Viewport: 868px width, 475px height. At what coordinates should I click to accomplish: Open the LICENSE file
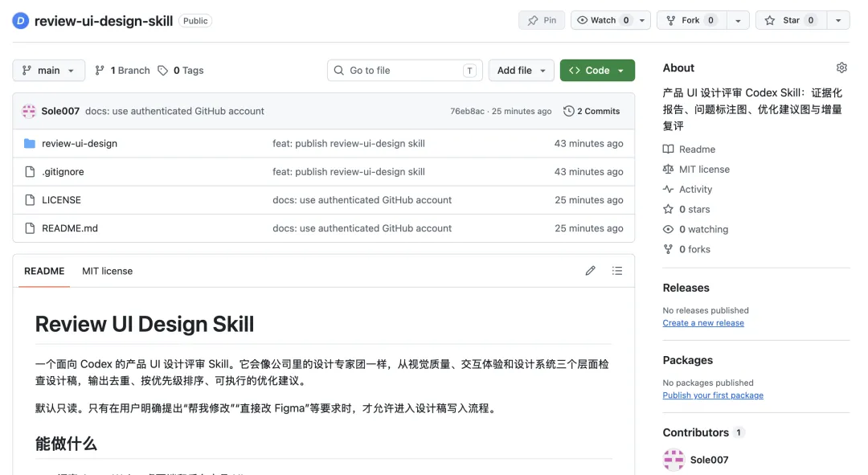[x=61, y=200]
